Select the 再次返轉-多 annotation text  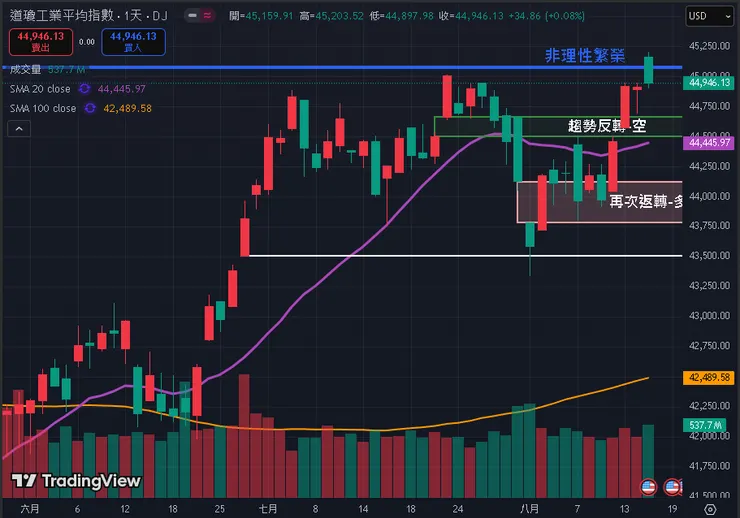646,201
